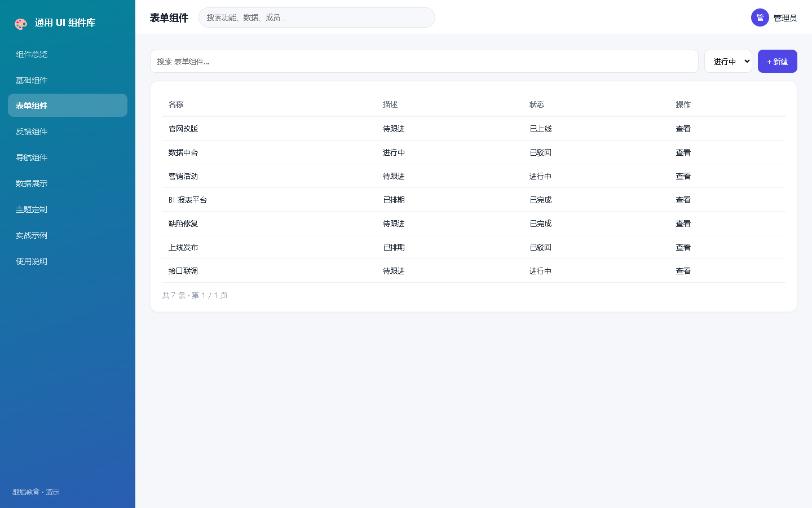Click the 驰旭教育 · 演示 footer text
This screenshot has height=508, width=812.
pyautogui.click(x=36, y=492)
